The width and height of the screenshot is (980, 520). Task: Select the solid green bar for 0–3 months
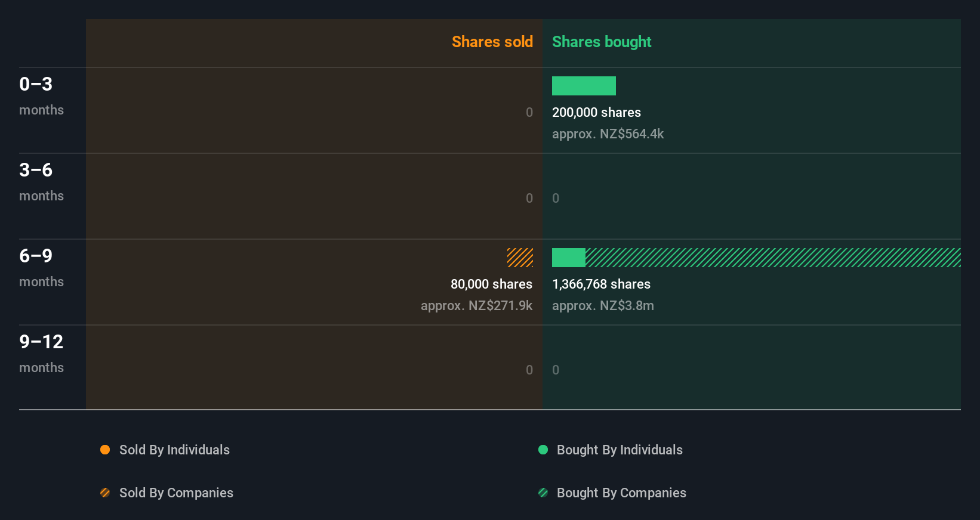[x=584, y=86]
